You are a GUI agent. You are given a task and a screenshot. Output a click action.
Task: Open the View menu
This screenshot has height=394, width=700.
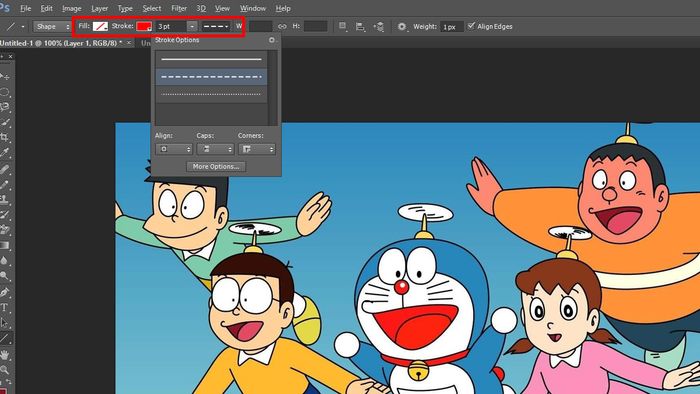tap(222, 8)
